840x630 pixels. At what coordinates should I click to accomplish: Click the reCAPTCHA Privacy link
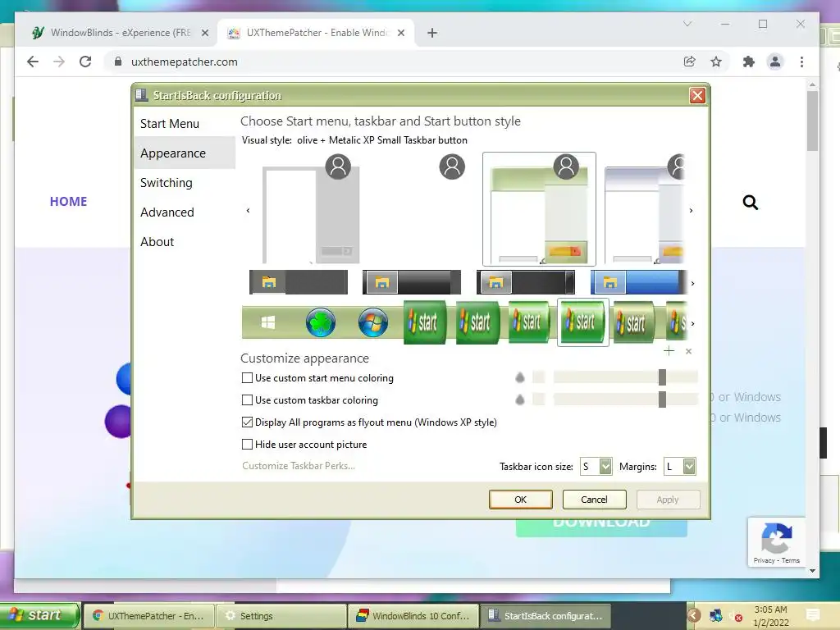click(x=764, y=560)
